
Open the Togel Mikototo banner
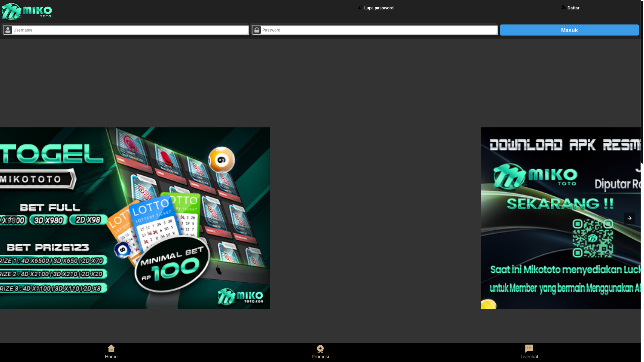(135, 218)
